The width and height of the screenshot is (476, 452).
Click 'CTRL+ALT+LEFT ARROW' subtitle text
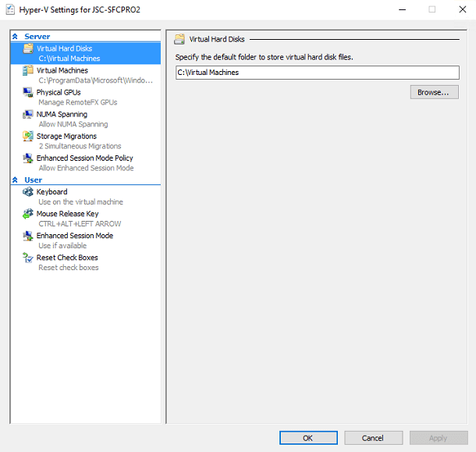[80, 224]
